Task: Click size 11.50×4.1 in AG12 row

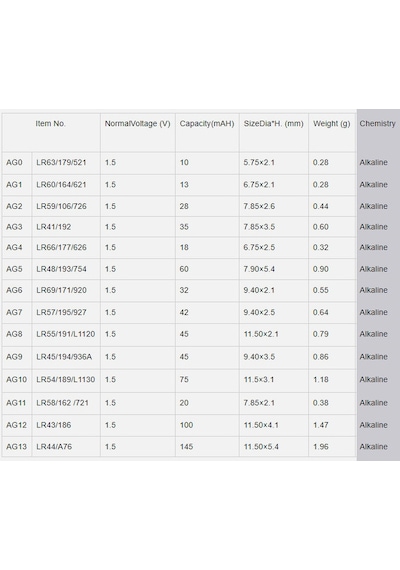Action: [x=261, y=425]
